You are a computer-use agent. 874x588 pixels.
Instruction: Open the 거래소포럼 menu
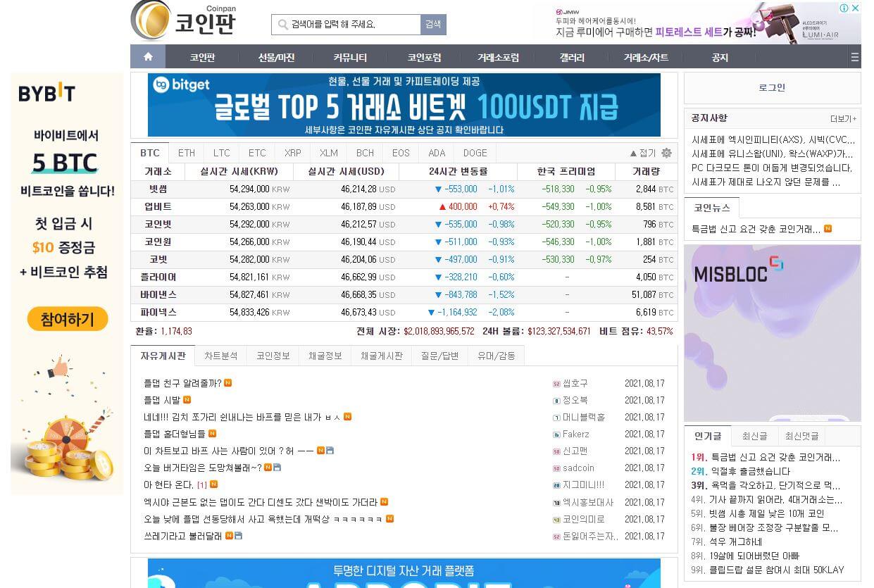pyautogui.click(x=498, y=58)
